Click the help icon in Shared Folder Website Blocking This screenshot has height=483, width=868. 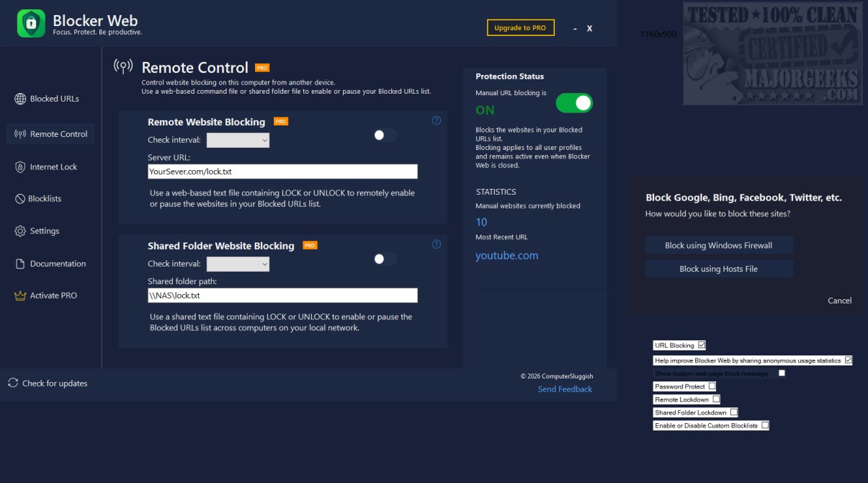(436, 244)
